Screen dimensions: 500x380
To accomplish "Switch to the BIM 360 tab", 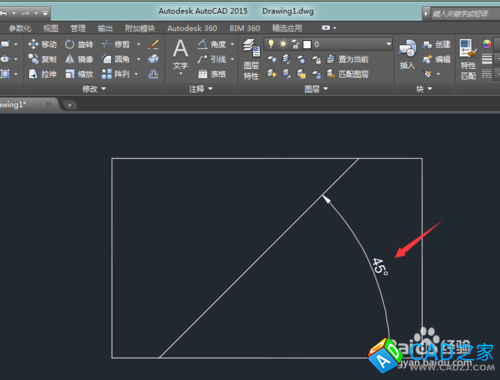I will pyautogui.click(x=245, y=28).
